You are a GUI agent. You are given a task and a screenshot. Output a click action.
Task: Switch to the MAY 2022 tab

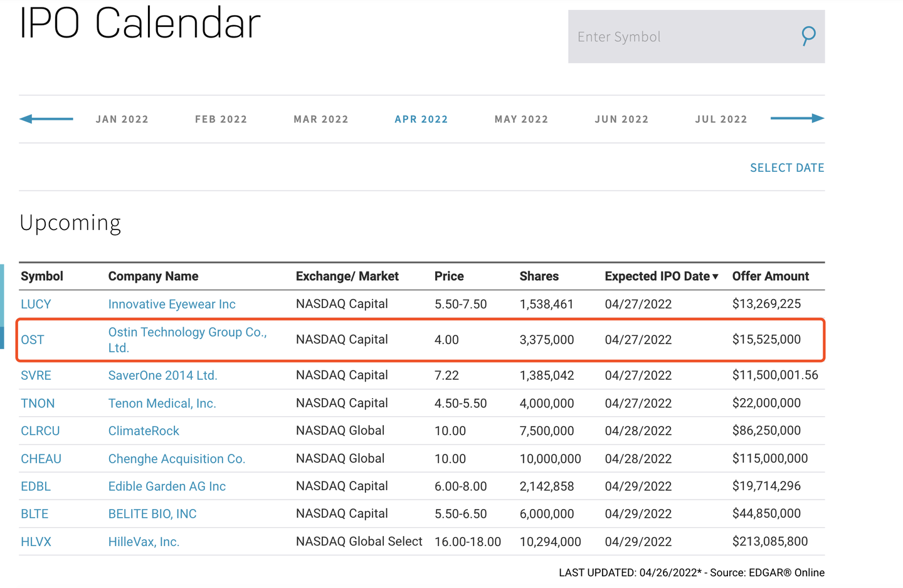point(521,119)
